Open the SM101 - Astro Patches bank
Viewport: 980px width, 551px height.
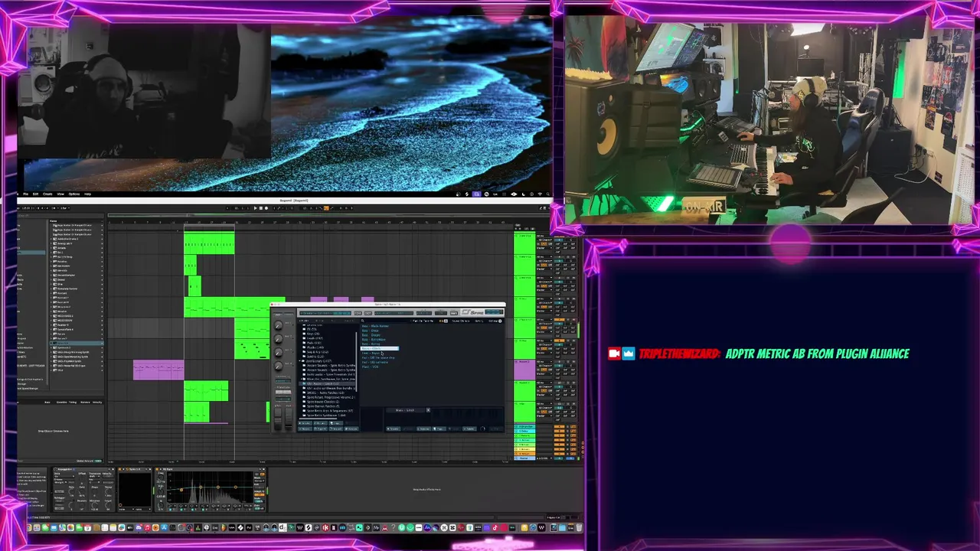click(325, 393)
